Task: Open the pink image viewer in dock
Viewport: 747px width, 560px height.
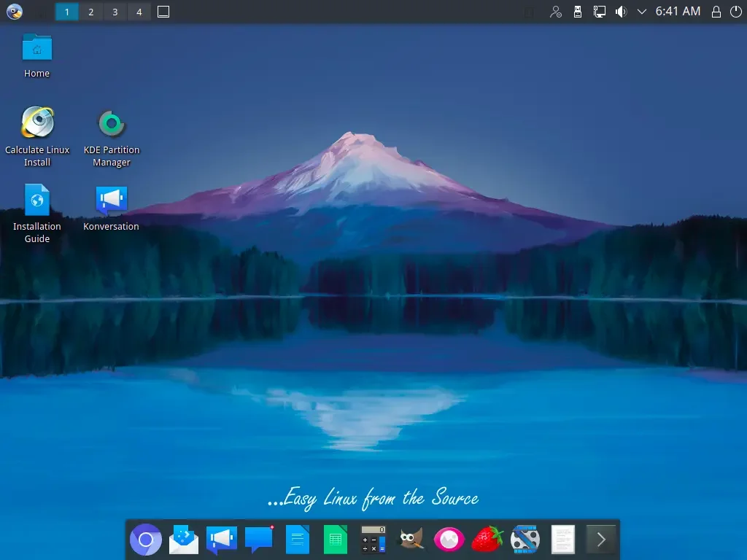Action: coord(449,540)
